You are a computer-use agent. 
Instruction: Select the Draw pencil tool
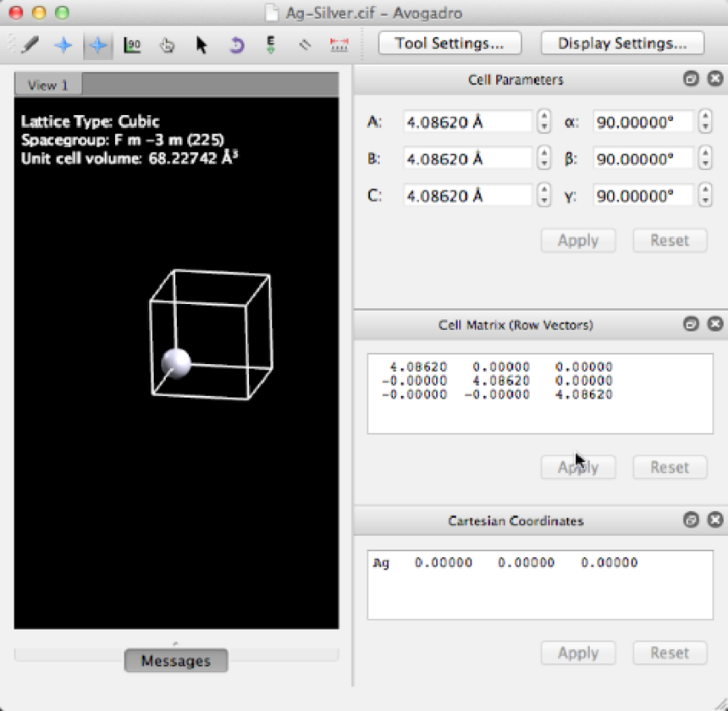(x=30, y=45)
